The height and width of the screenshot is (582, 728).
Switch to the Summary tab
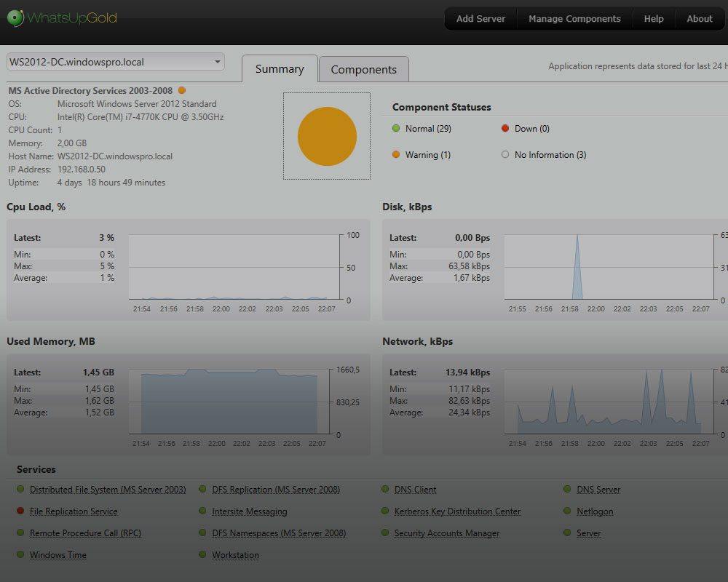click(280, 68)
